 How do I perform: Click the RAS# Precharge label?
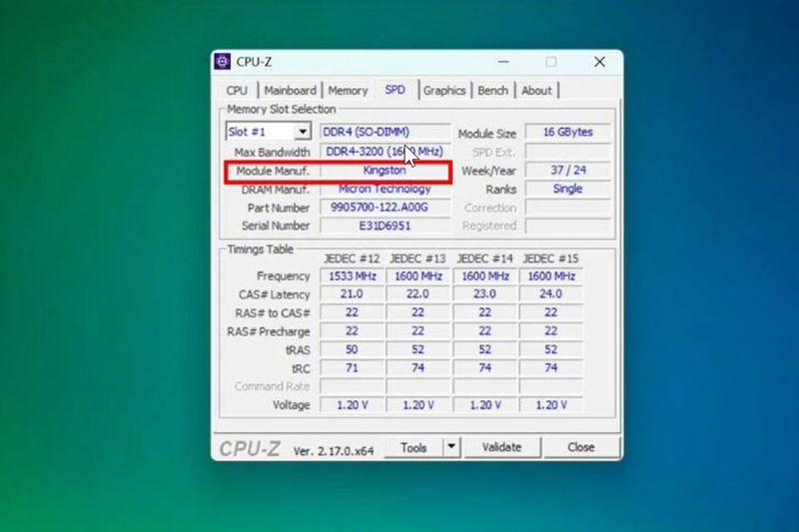point(269,332)
